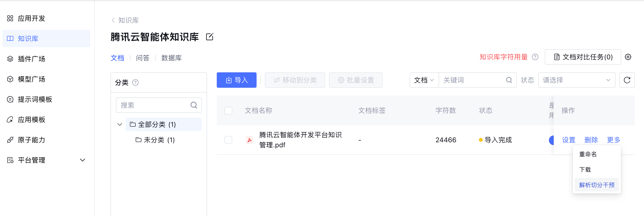Click help icon next to 知识库字符用量
The width and height of the screenshot is (644, 216).
tap(535, 57)
